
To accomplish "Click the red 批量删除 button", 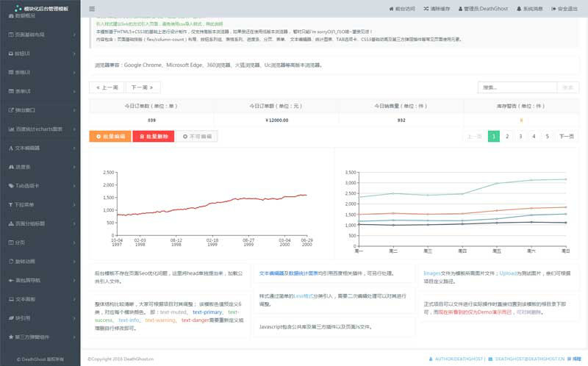I will pyautogui.click(x=154, y=137).
